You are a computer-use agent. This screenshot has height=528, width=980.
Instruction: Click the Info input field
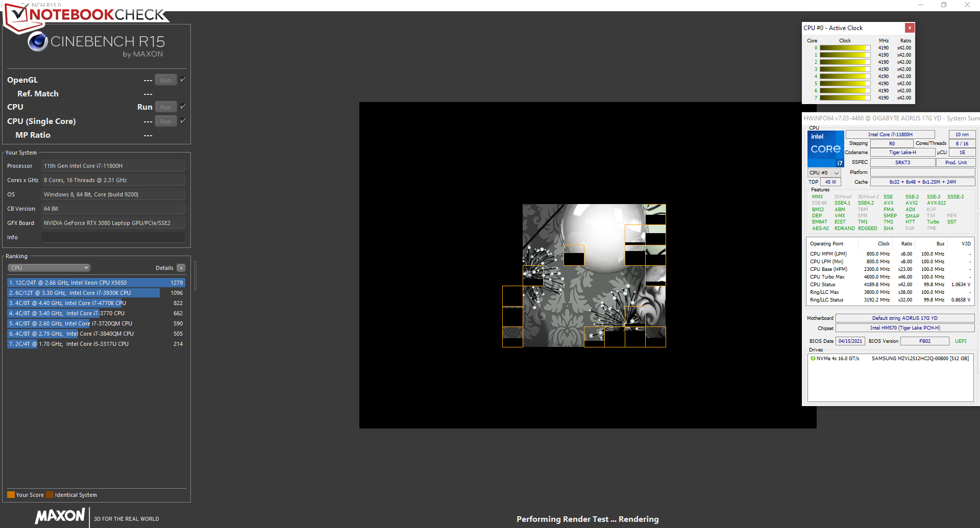(x=113, y=237)
